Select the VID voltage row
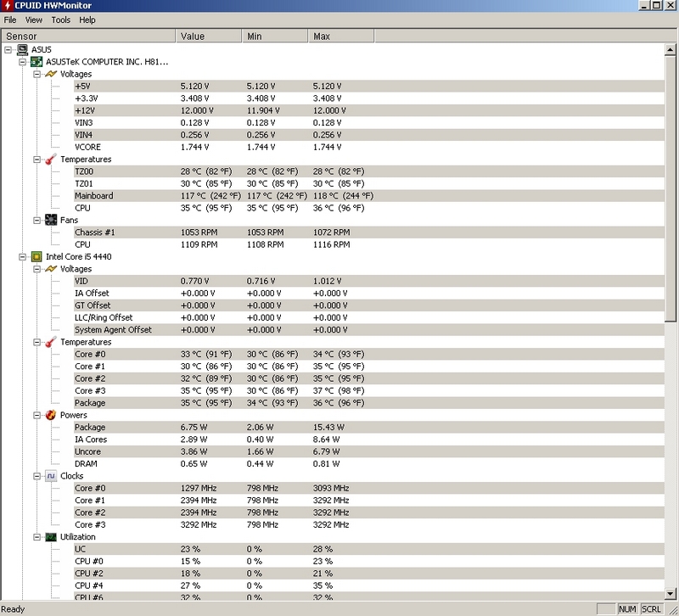Image resolution: width=679 pixels, height=616 pixels. [369, 281]
